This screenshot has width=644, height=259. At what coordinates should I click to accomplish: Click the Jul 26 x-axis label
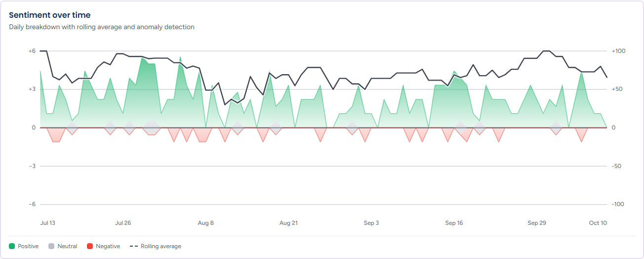(123, 223)
